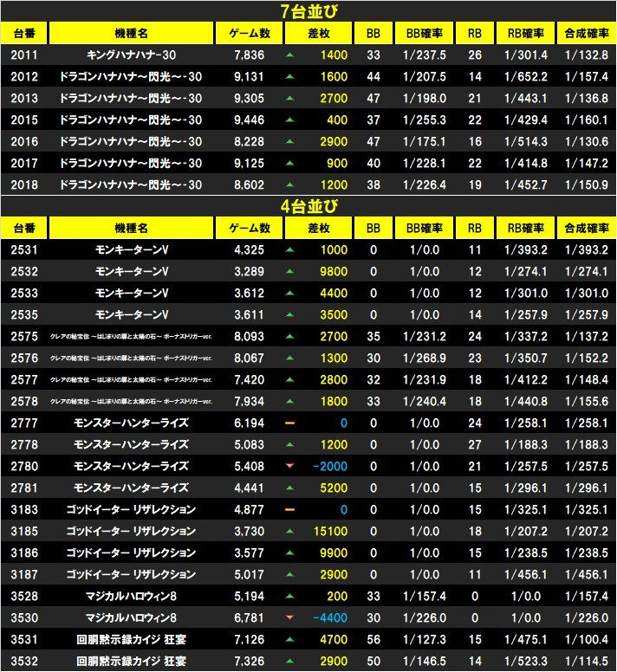Select the machine name キングハナハナ-30
Image resolution: width=617 pixels, height=672 pixels.
131,55
